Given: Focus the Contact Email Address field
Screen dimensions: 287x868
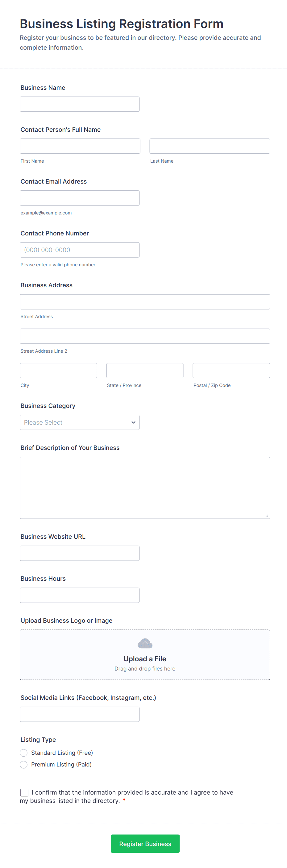Looking at the screenshot, I should coord(80,198).
